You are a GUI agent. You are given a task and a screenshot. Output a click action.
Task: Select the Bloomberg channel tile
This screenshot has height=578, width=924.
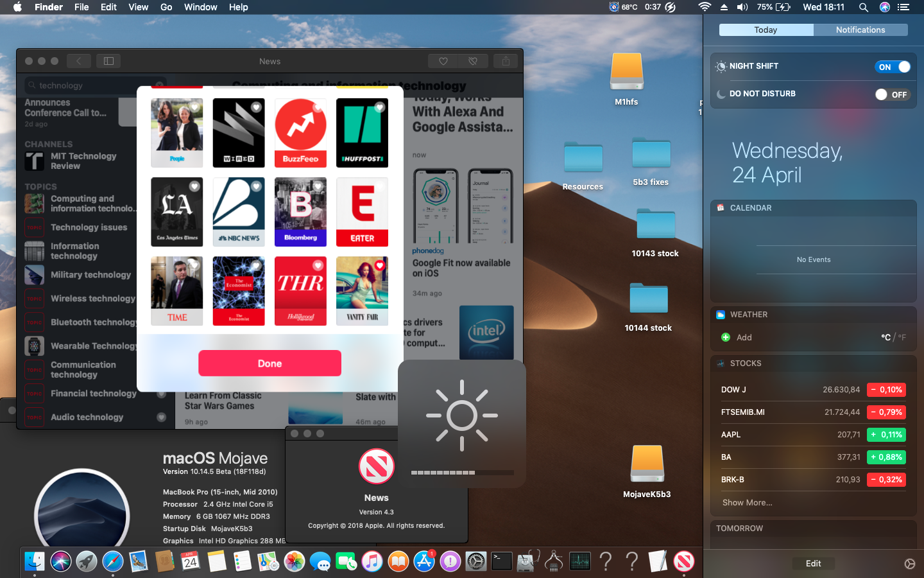click(x=300, y=212)
